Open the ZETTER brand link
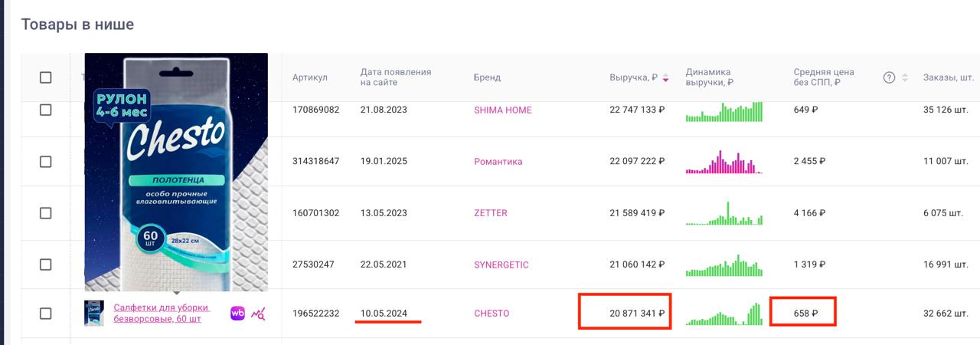 click(490, 212)
